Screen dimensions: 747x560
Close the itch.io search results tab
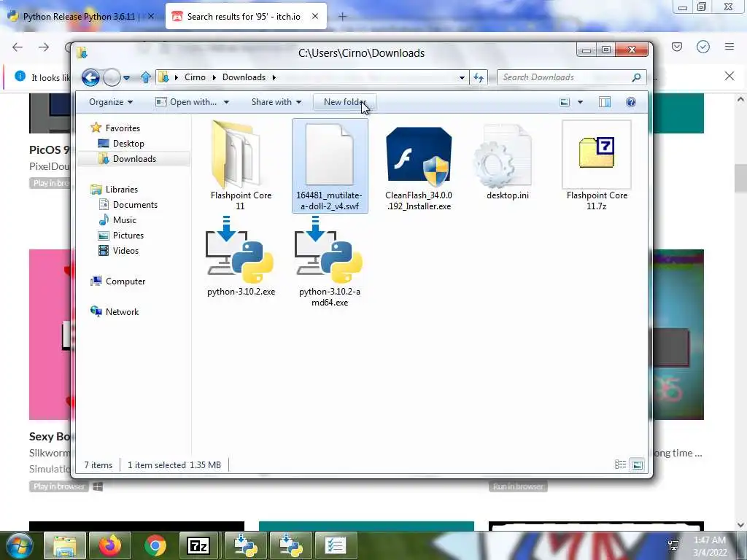(315, 16)
